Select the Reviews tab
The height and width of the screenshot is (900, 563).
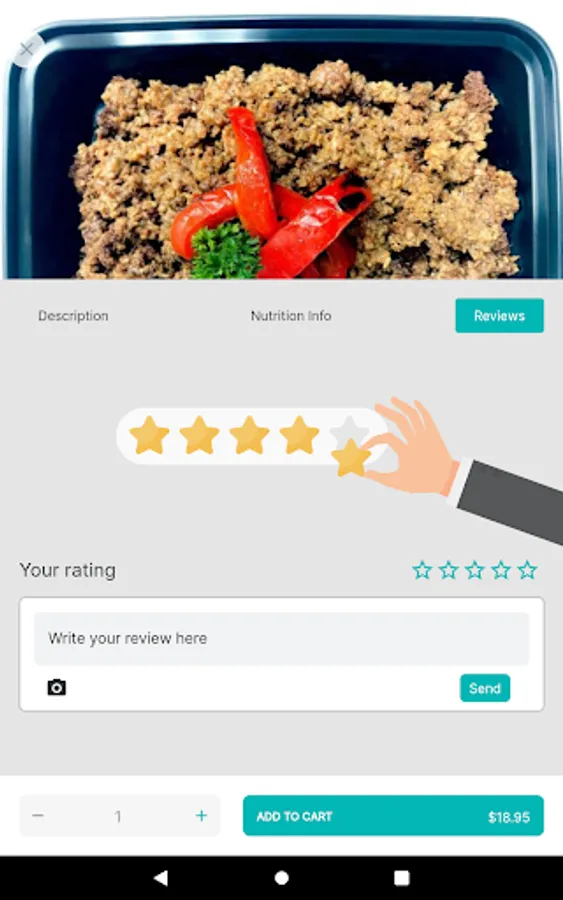pyautogui.click(x=499, y=316)
